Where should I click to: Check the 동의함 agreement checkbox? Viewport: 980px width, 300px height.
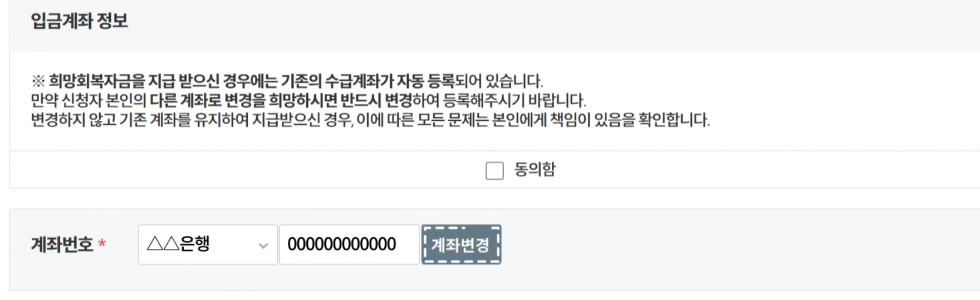tap(494, 170)
